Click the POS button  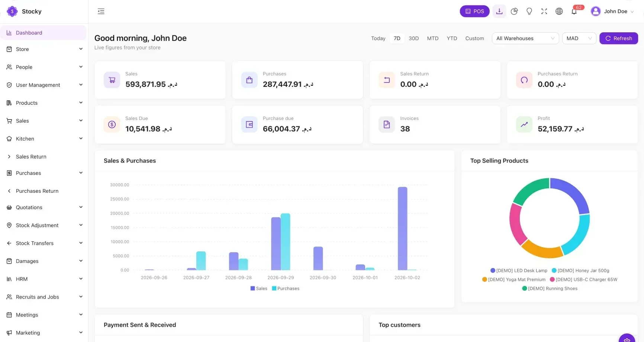(474, 12)
